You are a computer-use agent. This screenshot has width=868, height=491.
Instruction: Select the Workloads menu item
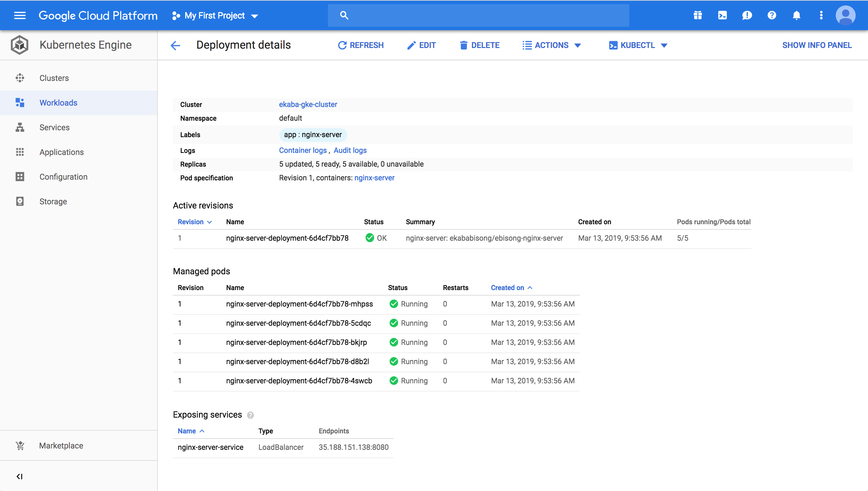click(x=58, y=103)
